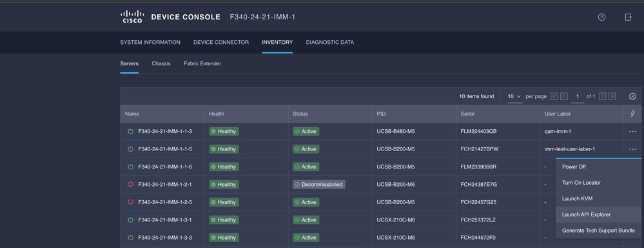Open the help question mark icon

(601, 17)
